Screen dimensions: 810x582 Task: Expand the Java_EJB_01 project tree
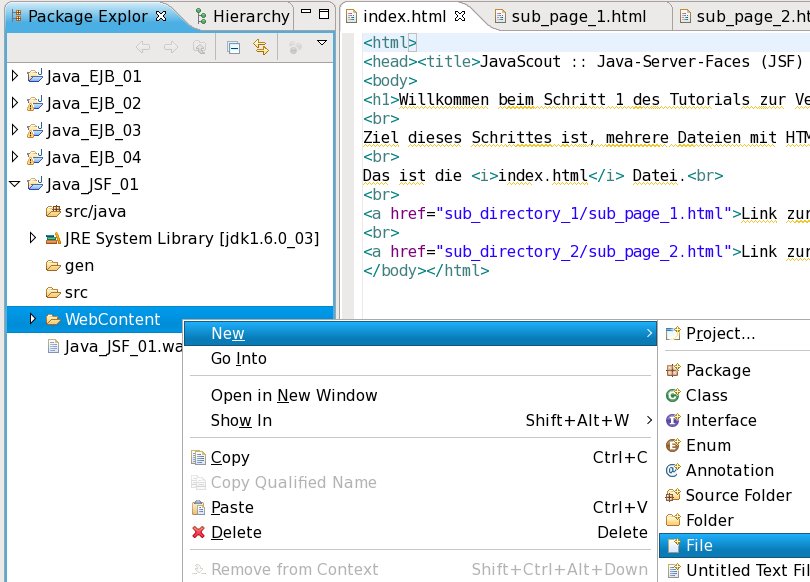14,76
